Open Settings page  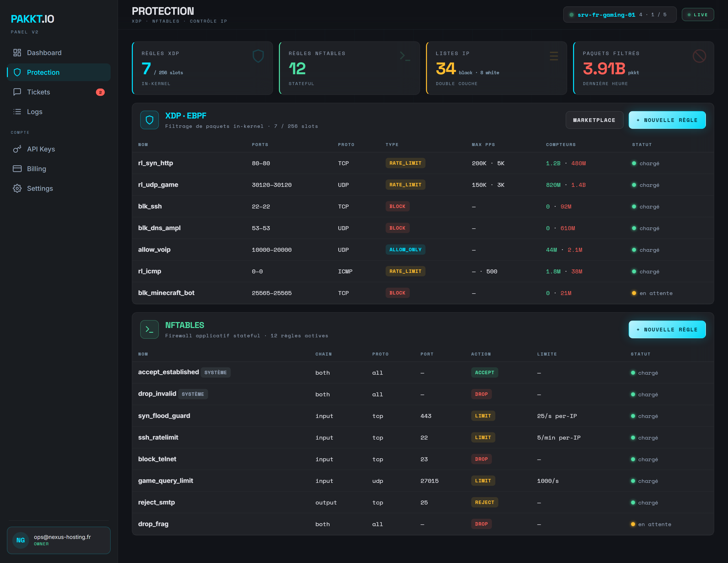pos(59,188)
